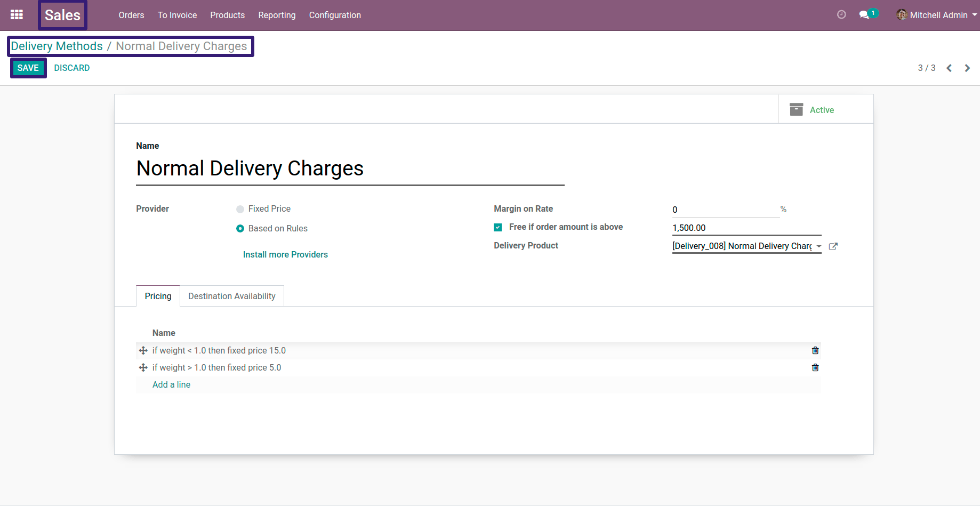Select Fixed Price provider option
The width and height of the screenshot is (980, 506).
(240, 209)
